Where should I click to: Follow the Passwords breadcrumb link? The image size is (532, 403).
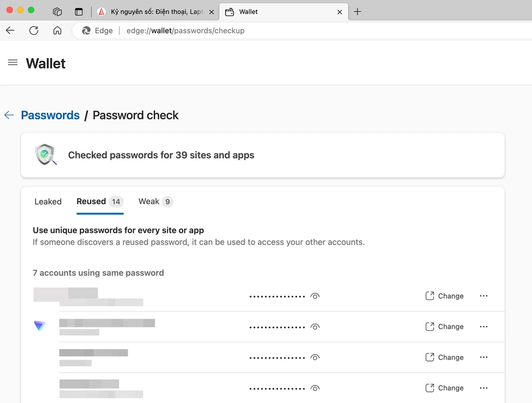[50, 115]
